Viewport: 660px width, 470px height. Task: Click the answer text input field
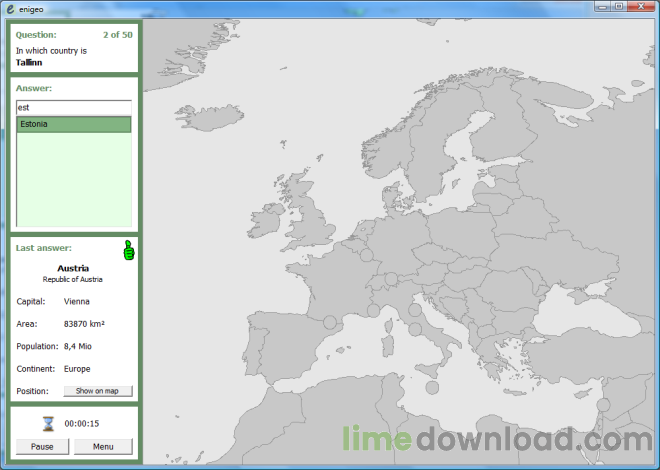pyautogui.click(x=74, y=107)
